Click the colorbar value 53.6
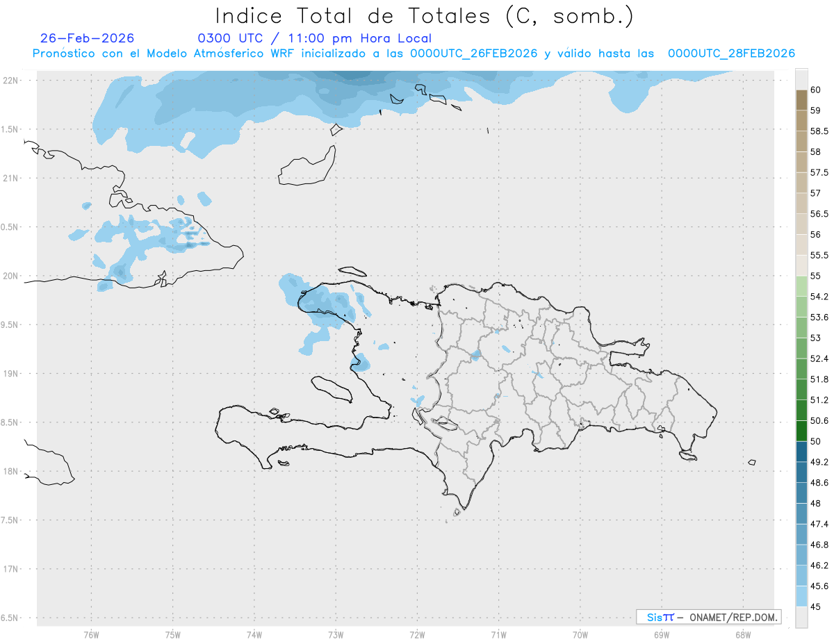The image size is (834, 644). 819,317
